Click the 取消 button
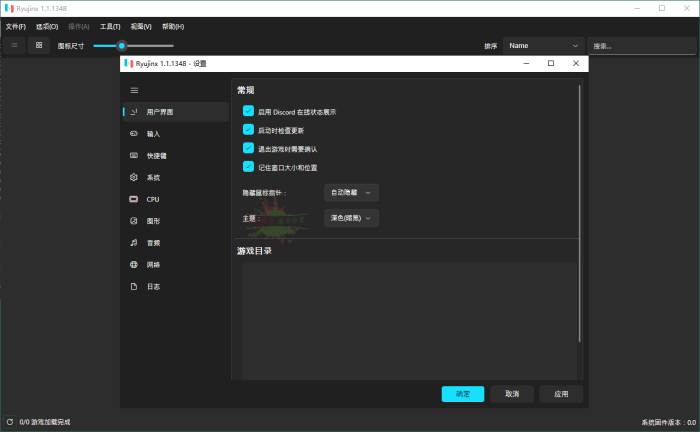Image resolution: width=700 pixels, height=432 pixels. point(512,394)
